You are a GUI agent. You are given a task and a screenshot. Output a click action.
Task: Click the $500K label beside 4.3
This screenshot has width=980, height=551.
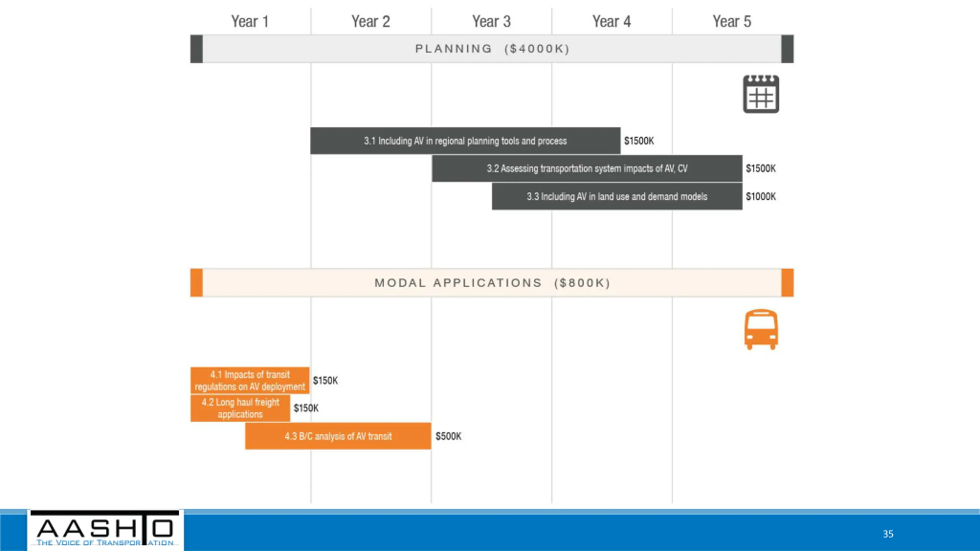coord(448,436)
